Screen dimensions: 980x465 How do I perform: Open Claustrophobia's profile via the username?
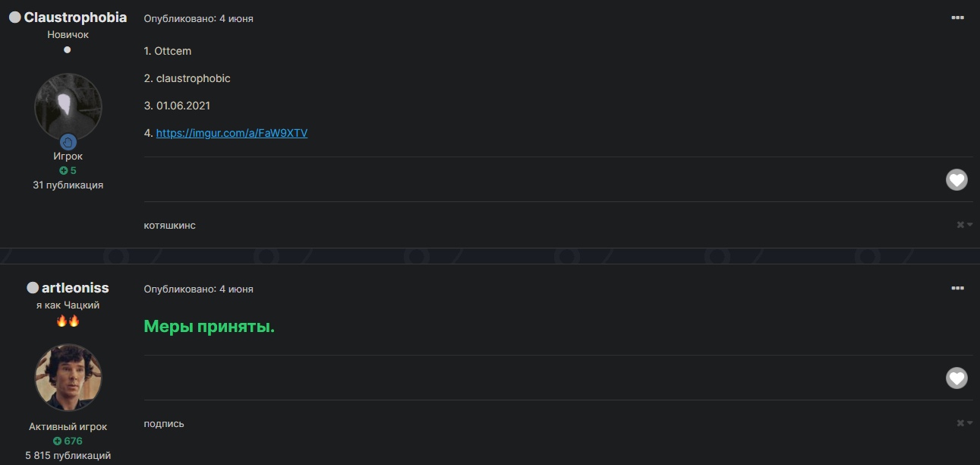tap(75, 17)
